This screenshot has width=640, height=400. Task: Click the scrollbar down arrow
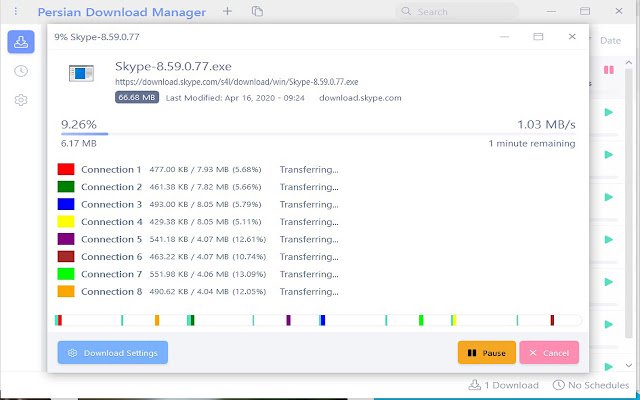[x=629, y=366]
